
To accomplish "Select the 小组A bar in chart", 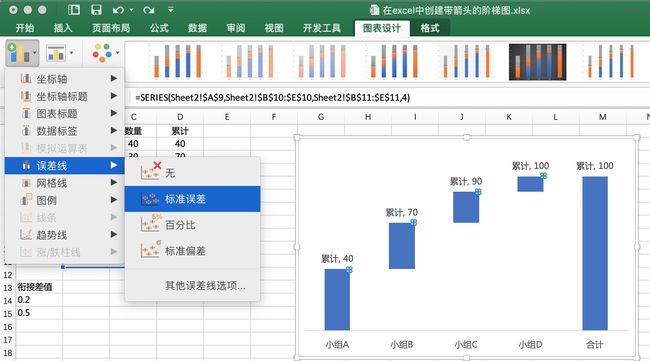I will tap(337, 300).
